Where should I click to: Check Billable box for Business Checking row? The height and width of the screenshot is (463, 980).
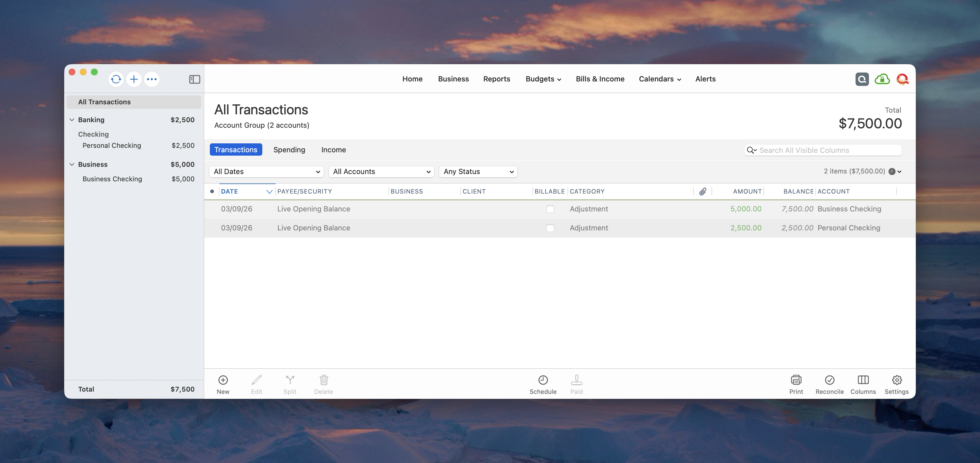tap(550, 209)
